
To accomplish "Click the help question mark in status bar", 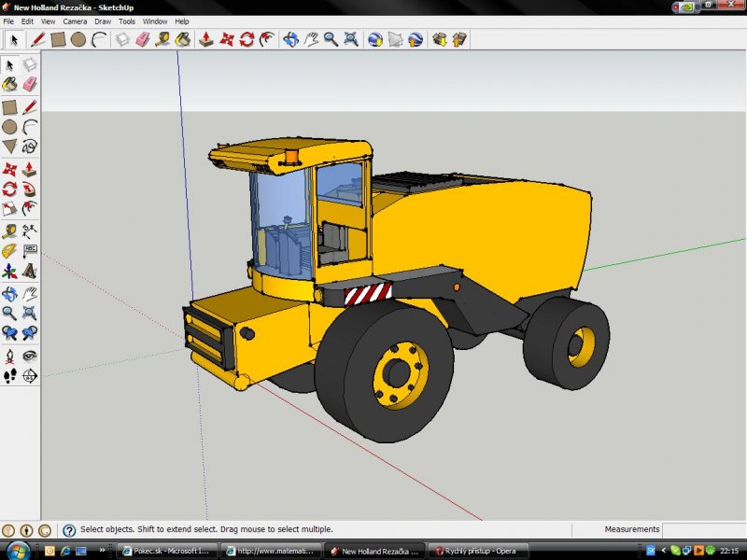I will click(69, 530).
